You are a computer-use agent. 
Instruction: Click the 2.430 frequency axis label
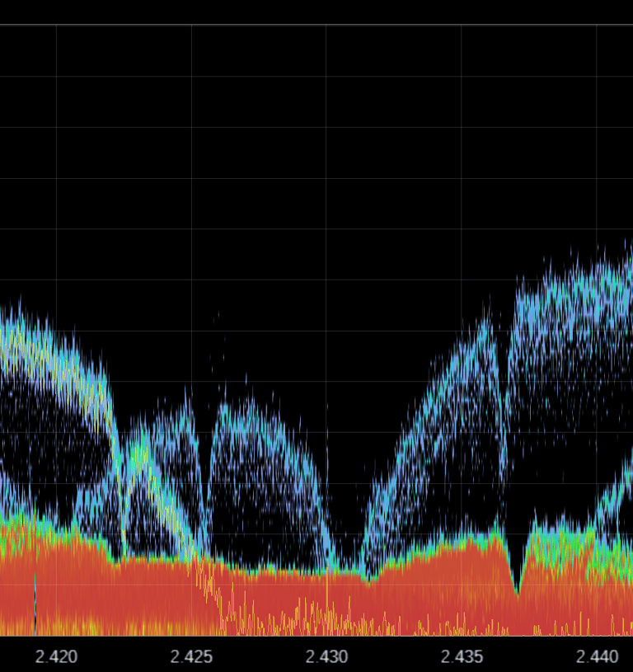click(326, 656)
